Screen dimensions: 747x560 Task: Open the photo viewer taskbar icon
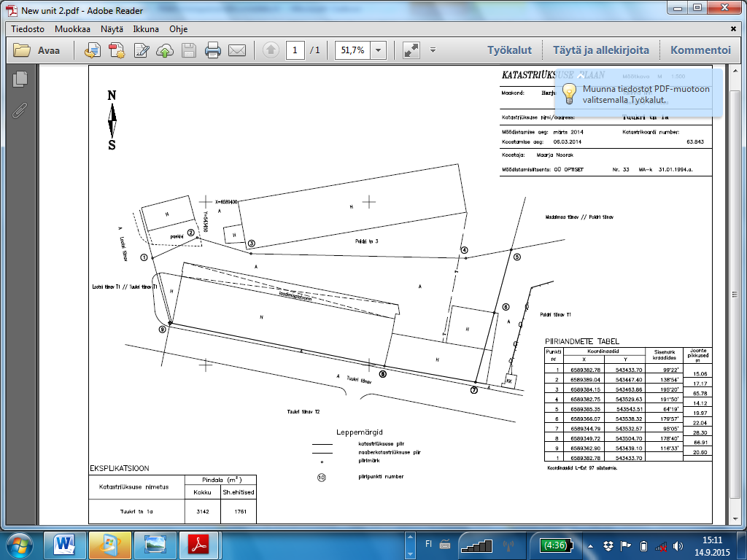click(x=155, y=545)
